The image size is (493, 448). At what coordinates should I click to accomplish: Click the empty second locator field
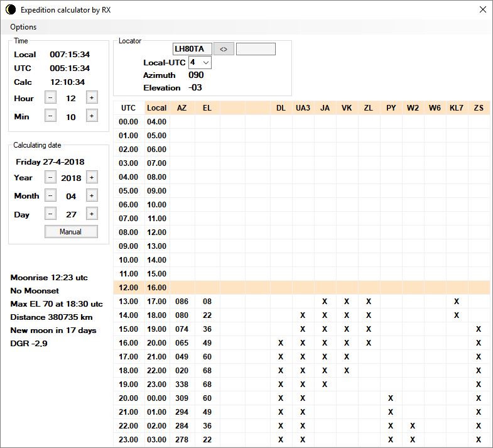coord(256,49)
